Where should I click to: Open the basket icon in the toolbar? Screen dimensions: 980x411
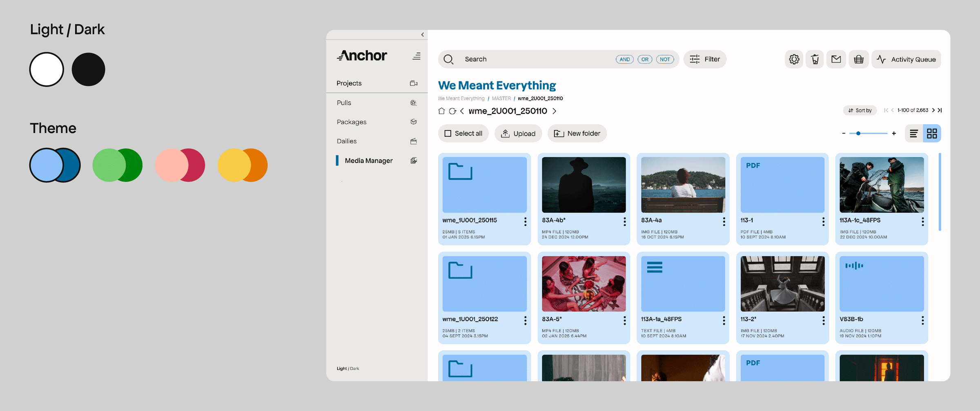(859, 59)
